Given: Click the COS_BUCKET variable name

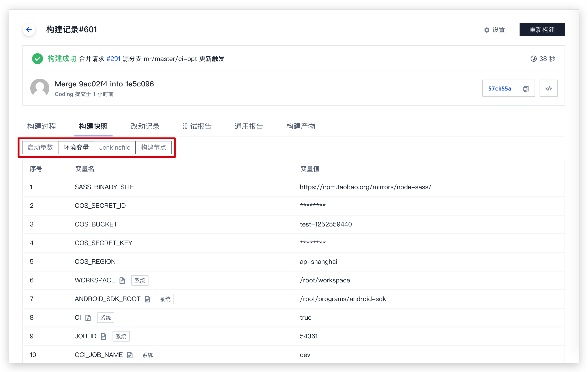Looking at the screenshot, I should (96, 224).
